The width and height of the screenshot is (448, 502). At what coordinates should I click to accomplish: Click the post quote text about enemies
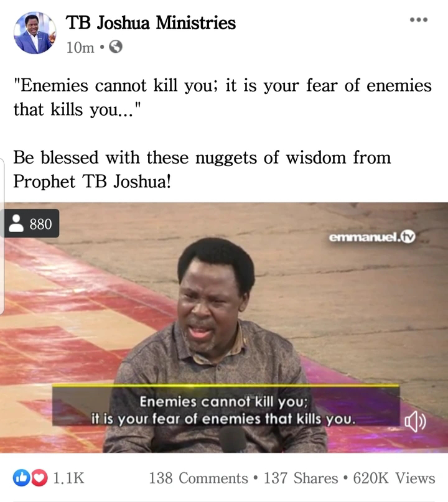point(223,97)
